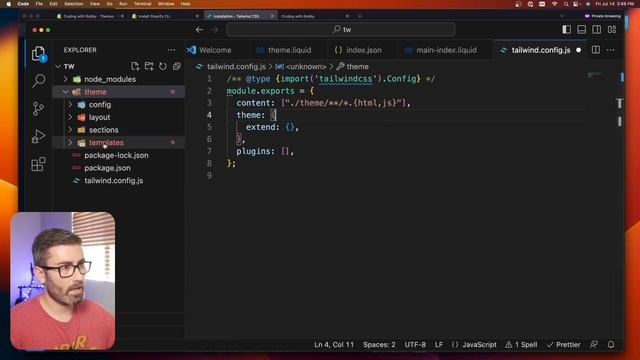Open the Customize Layout icon
This screenshot has height=360, width=640.
[612, 29]
